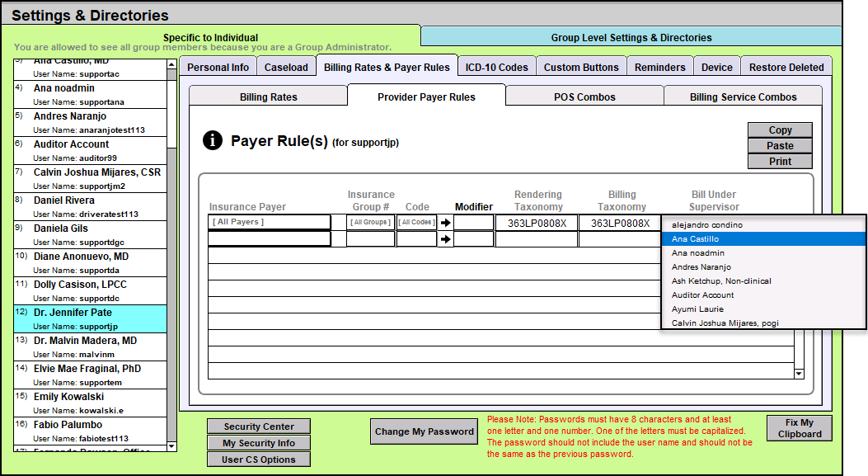This screenshot has height=476, width=868.
Task: Choose Andres Naranjo in the supervisor dropdown
Action: pos(762,267)
